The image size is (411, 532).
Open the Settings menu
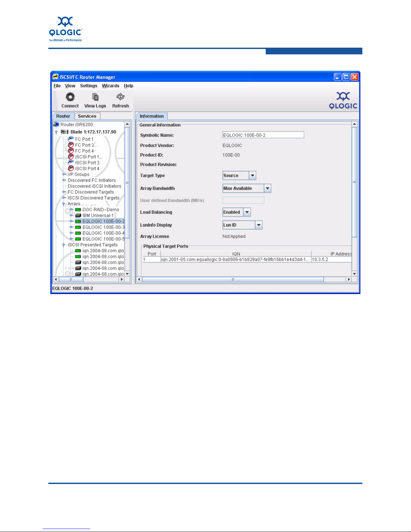click(89, 86)
